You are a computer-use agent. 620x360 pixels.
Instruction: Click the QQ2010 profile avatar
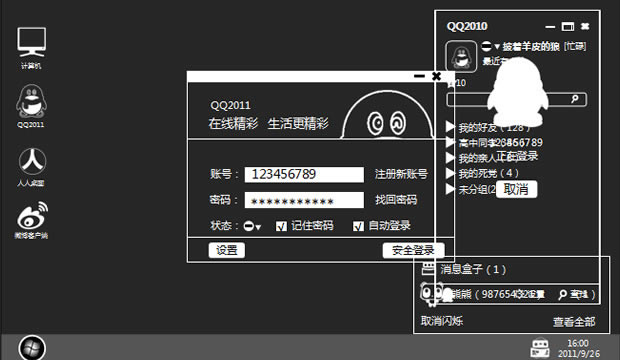click(x=461, y=57)
